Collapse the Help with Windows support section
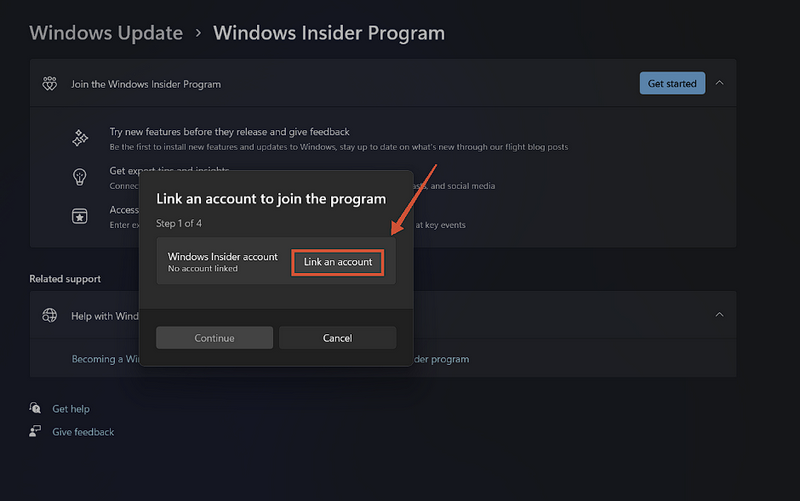 click(720, 315)
